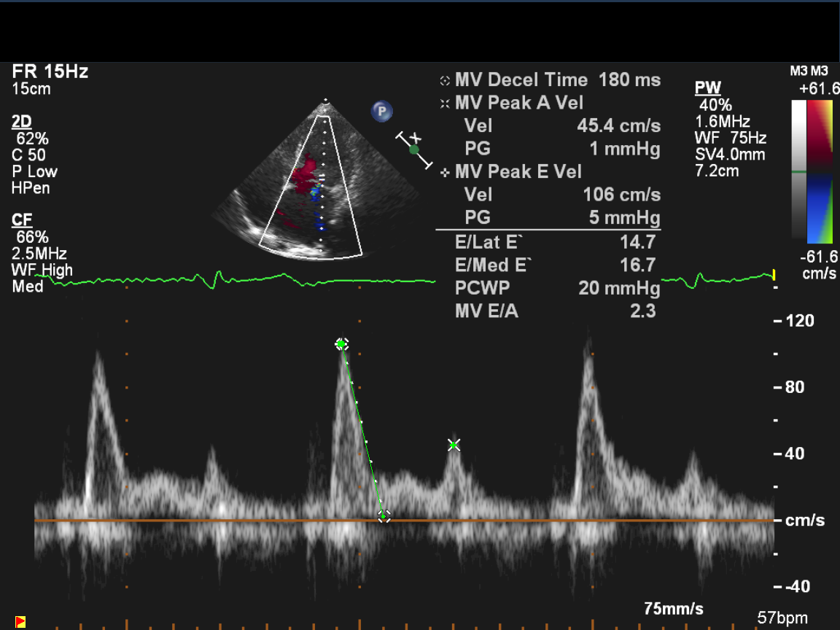
Task: Click the red and yellow flag icon
Action: coord(20,621)
